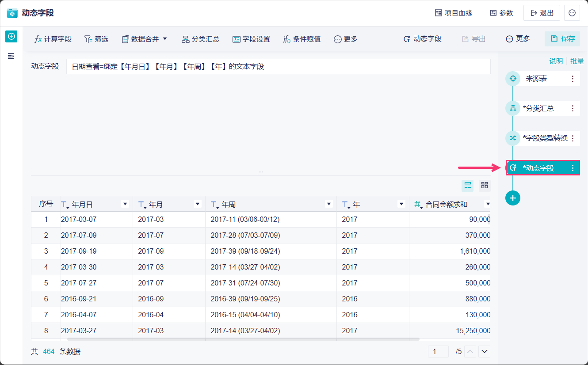This screenshot has height=365, width=588.
Task: Expand the 年月 column dropdown
Action: coord(198,204)
